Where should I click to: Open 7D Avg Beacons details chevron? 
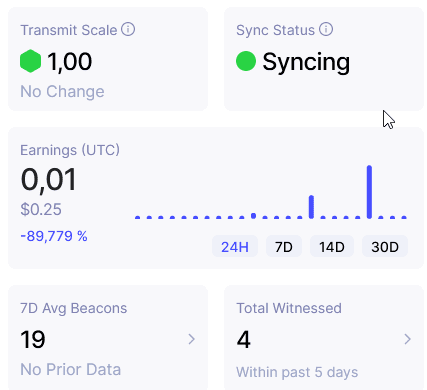191,339
